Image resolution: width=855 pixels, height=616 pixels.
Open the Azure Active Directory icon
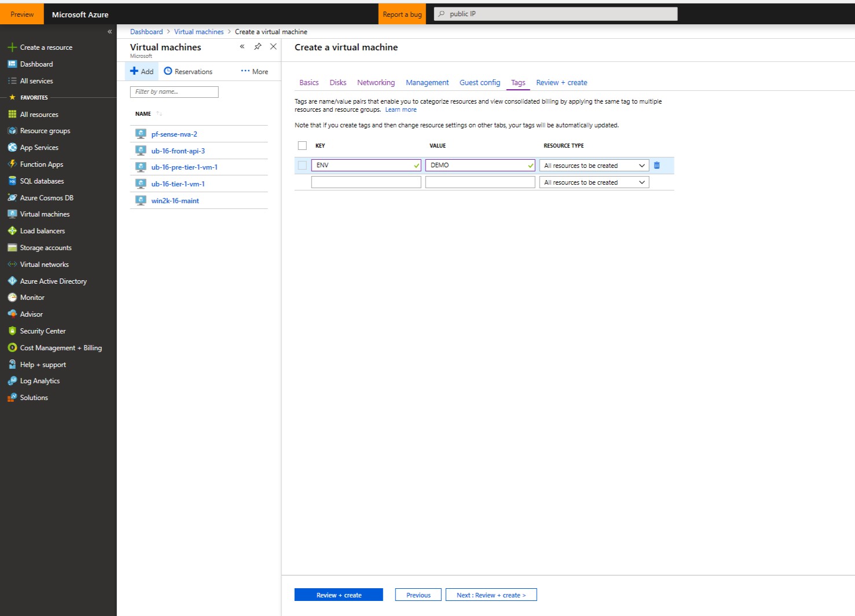(x=12, y=281)
